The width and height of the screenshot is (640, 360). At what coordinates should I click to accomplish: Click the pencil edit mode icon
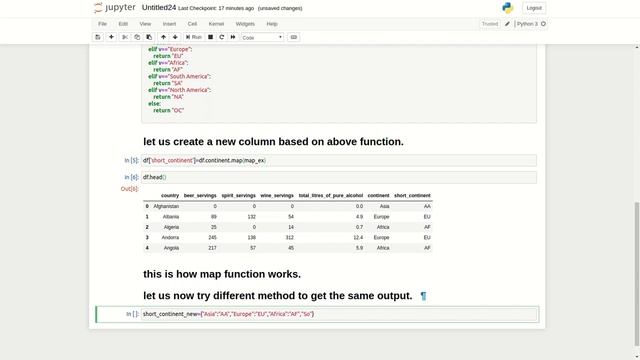(x=507, y=24)
